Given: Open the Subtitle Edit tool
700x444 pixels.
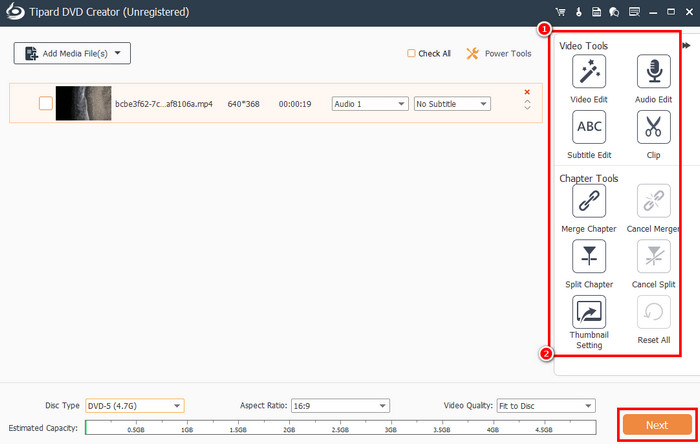Looking at the screenshot, I should 589,127.
